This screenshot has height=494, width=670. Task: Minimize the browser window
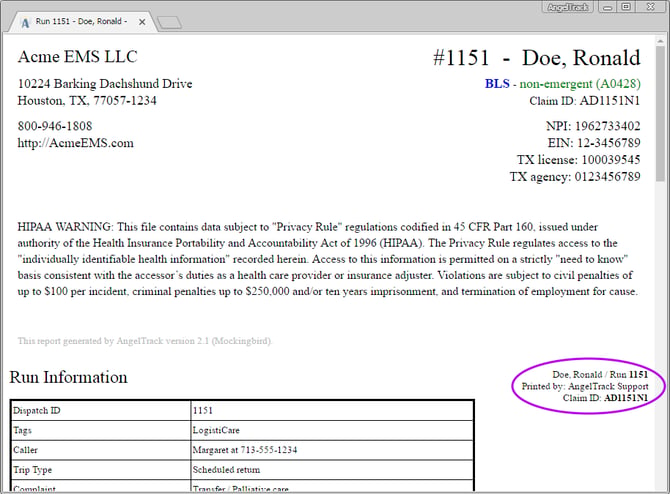(608, 7)
